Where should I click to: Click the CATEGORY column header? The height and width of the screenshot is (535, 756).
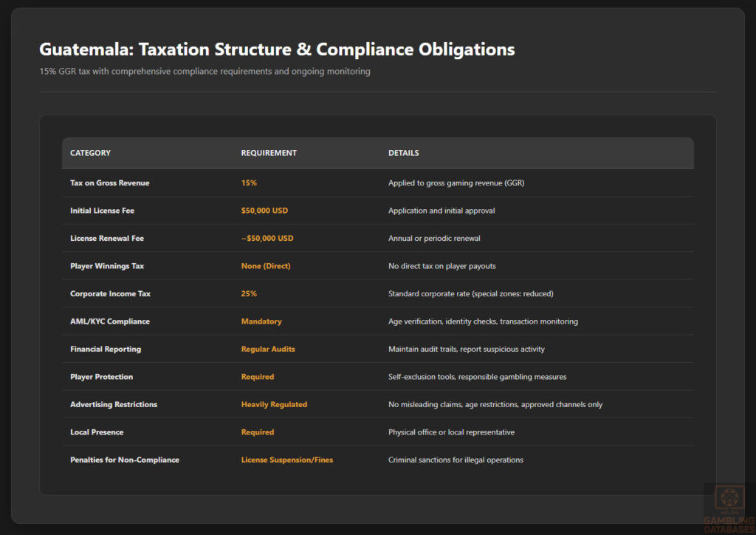tap(90, 153)
